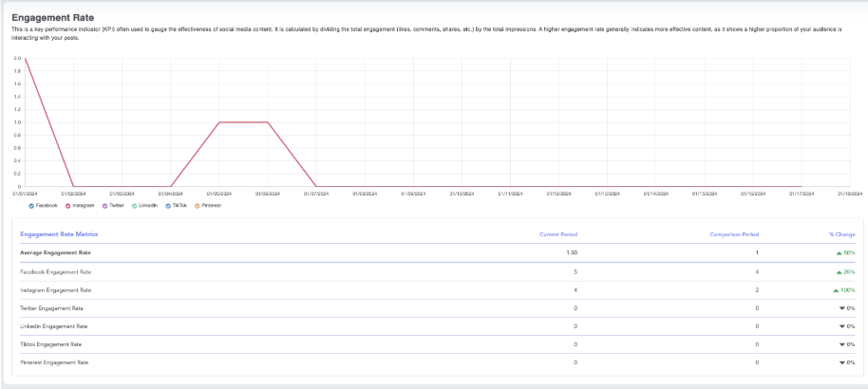
Task: Select the Instagram Engagement Rate row label
Action: tap(56, 290)
